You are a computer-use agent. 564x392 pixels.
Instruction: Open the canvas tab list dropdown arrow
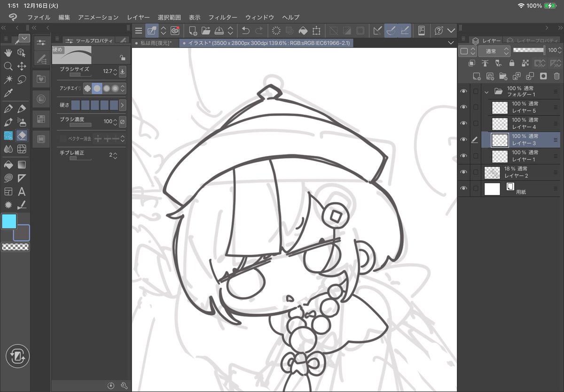pos(451,43)
